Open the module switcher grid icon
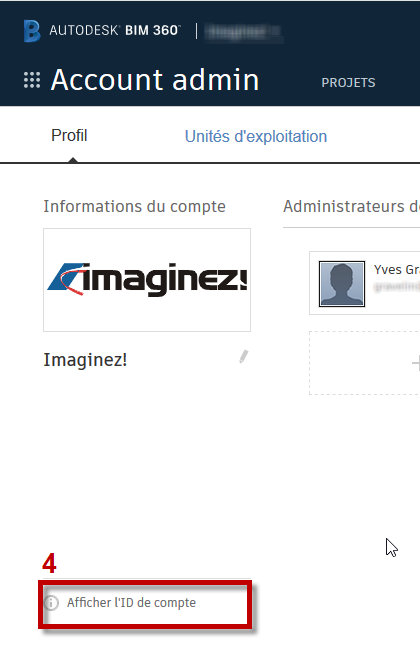 click(x=32, y=80)
